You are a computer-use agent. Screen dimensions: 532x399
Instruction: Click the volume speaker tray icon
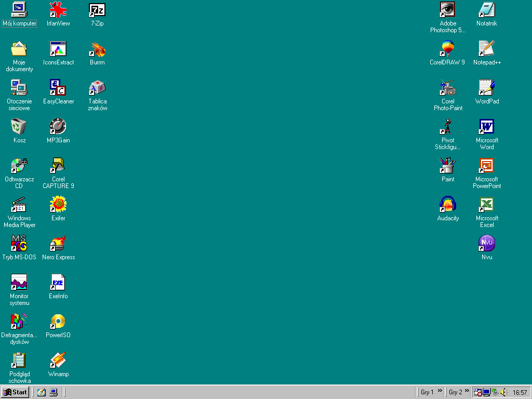click(502, 392)
